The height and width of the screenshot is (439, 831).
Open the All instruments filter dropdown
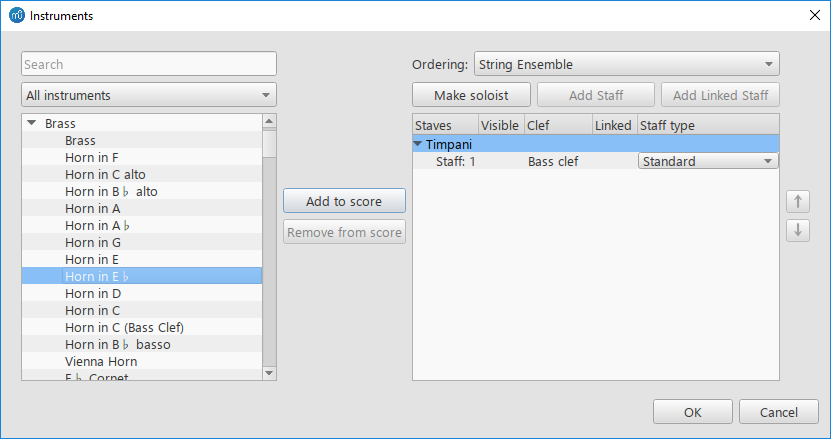click(149, 96)
